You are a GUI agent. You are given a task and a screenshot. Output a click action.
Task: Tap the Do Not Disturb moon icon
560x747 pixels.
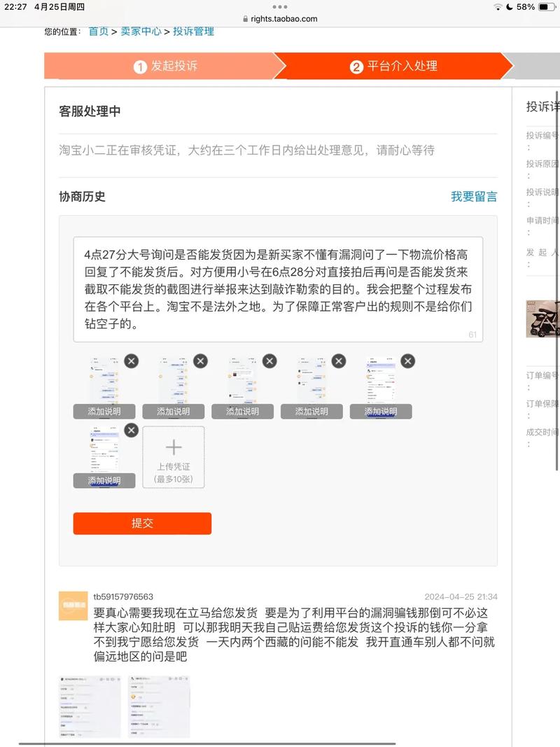pos(509,7)
